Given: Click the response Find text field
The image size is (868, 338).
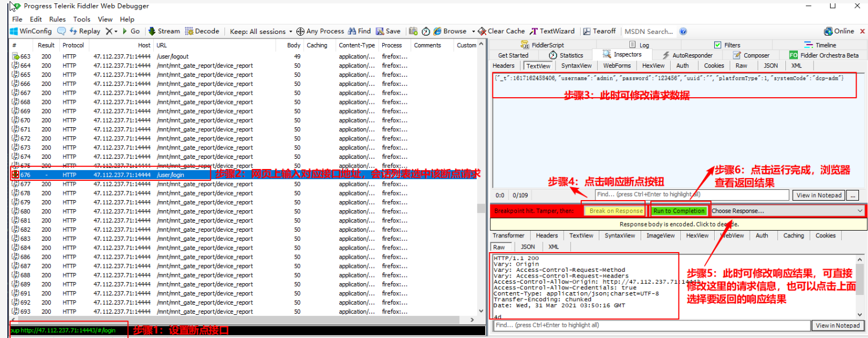Looking at the screenshot, I should pos(651,326).
